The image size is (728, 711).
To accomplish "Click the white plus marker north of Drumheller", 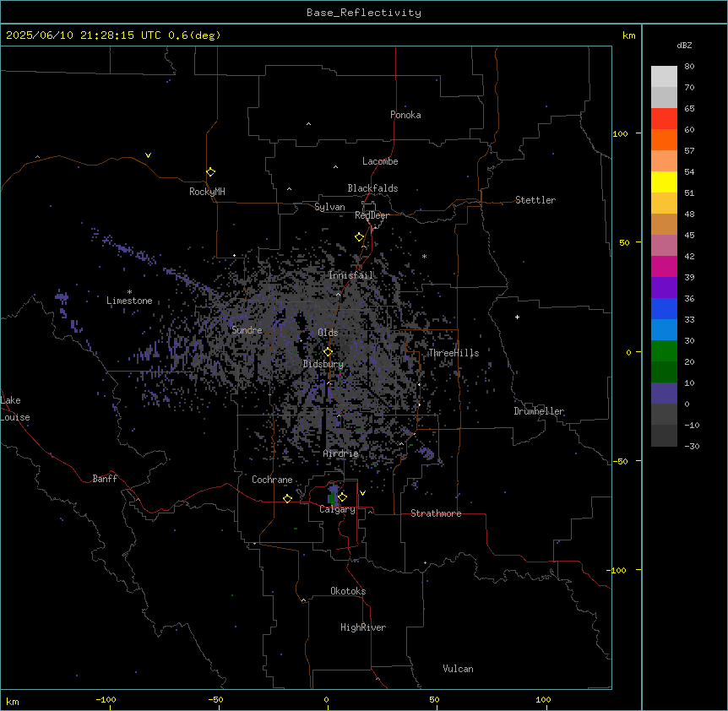I will pyautogui.click(x=517, y=317).
